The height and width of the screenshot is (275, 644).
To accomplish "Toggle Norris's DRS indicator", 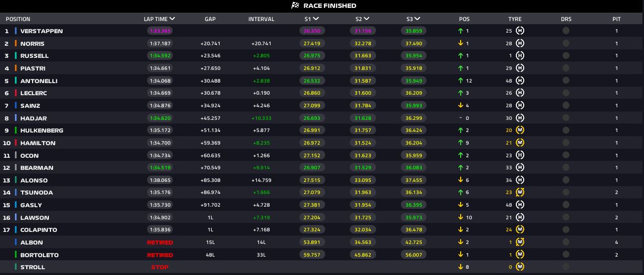I will pos(566,44).
